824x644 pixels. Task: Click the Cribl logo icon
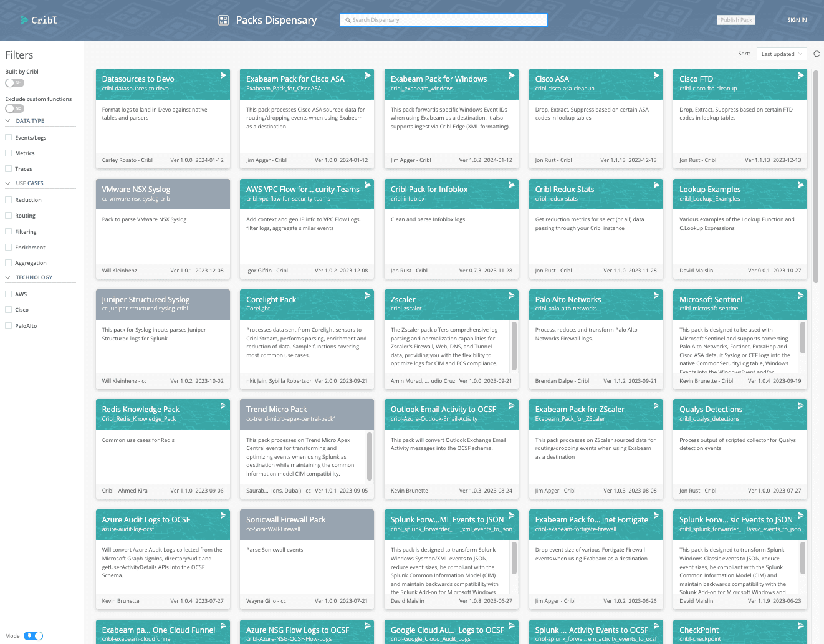[x=24, y=20]
